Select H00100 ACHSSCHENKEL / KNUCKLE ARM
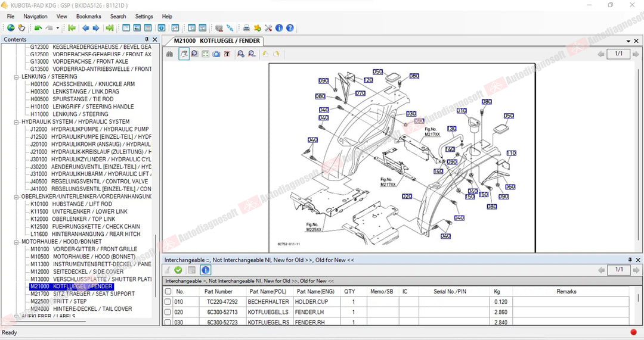 [82, 84]
